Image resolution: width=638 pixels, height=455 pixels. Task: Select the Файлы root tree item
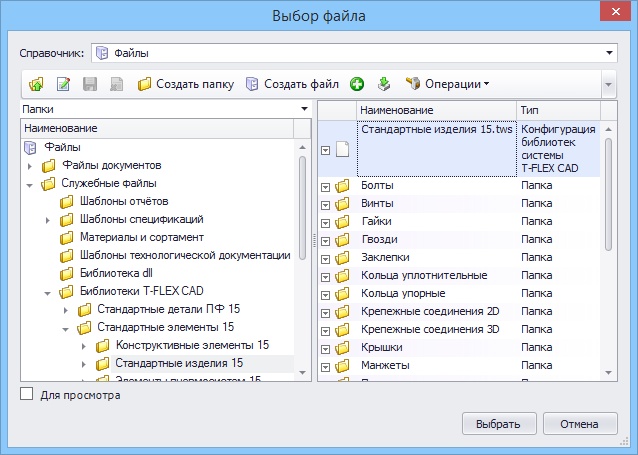point(62,147)
